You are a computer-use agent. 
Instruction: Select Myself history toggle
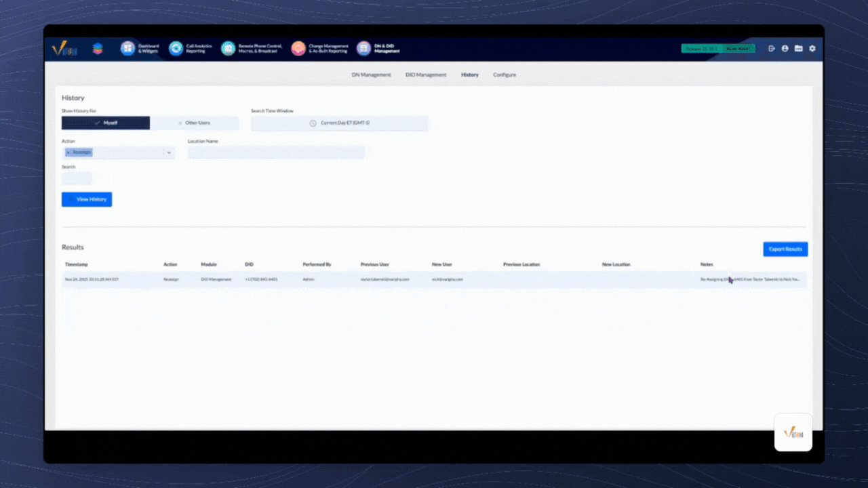pyautogui.click(x=106, y=123)
